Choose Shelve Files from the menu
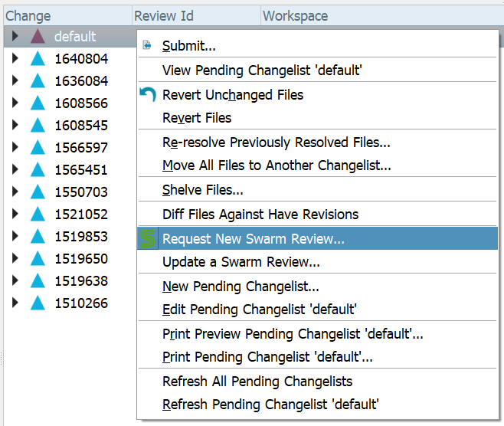Image resolution: width=504 pixels, height=426 pixels. point(202,190)
